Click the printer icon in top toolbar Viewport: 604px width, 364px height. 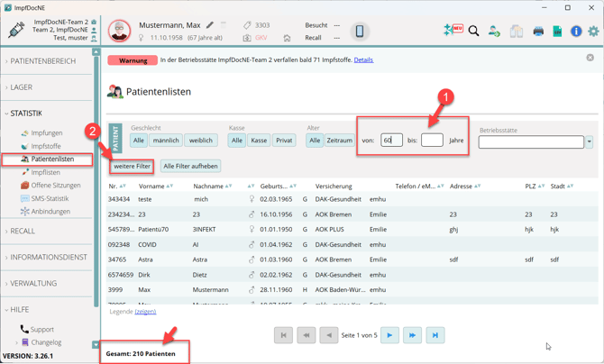click(538, 32)
